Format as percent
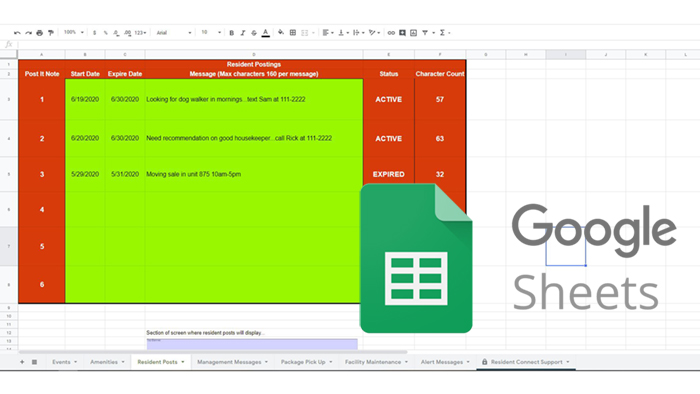 pyautogui.click(x=106, y=33)
